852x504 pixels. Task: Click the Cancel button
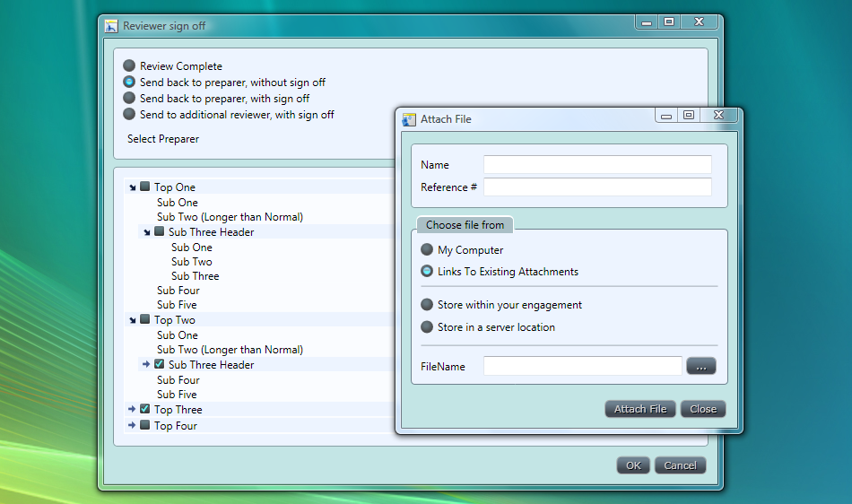tap(680, 465)
